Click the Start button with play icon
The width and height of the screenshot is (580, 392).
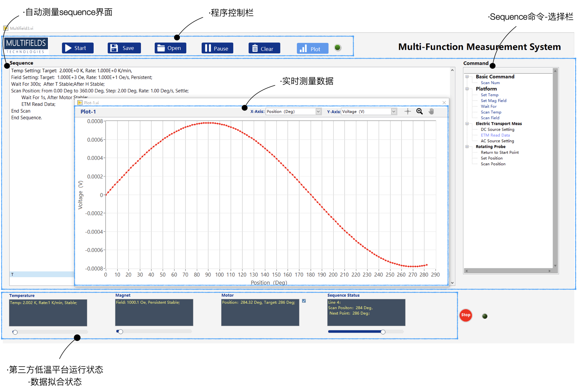(78, 48)
